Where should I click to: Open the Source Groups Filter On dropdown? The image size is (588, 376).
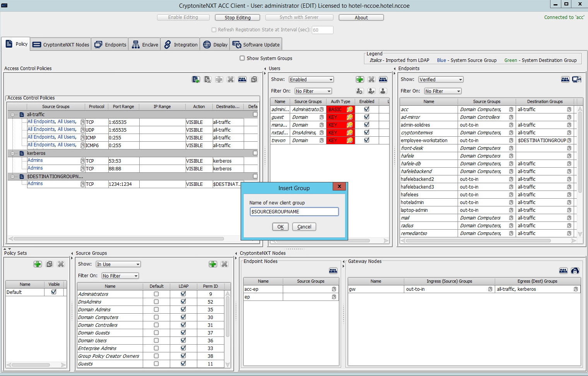(120, 276)
